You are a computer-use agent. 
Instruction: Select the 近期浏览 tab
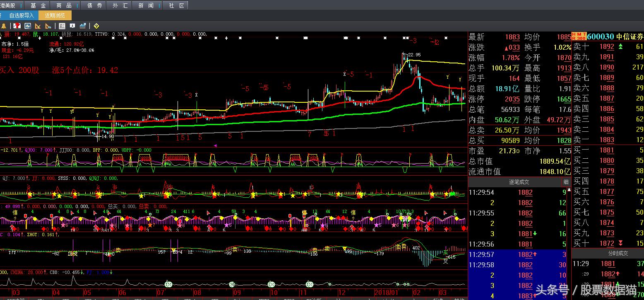[x=55, y=15]
